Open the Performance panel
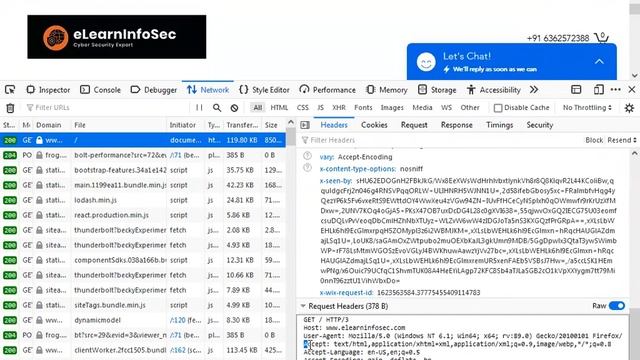The image size is (640, 360). coord(327,90)
